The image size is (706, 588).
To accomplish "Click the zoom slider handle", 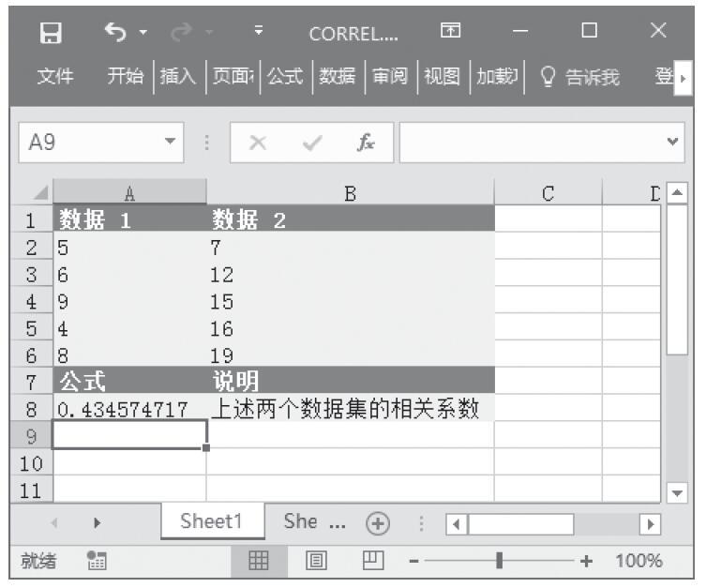I will tap(499, 561).
